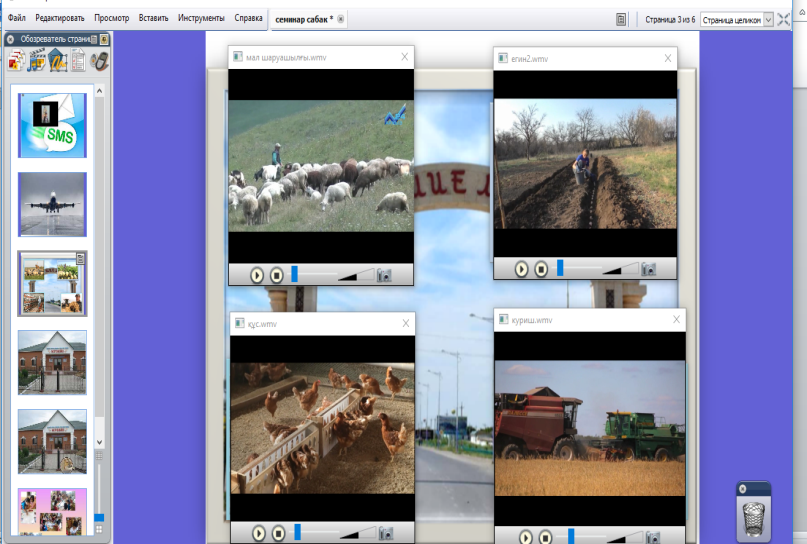Open the Object Browser icon
Screen dimensions: 807x544
click(x=57, y=60)
